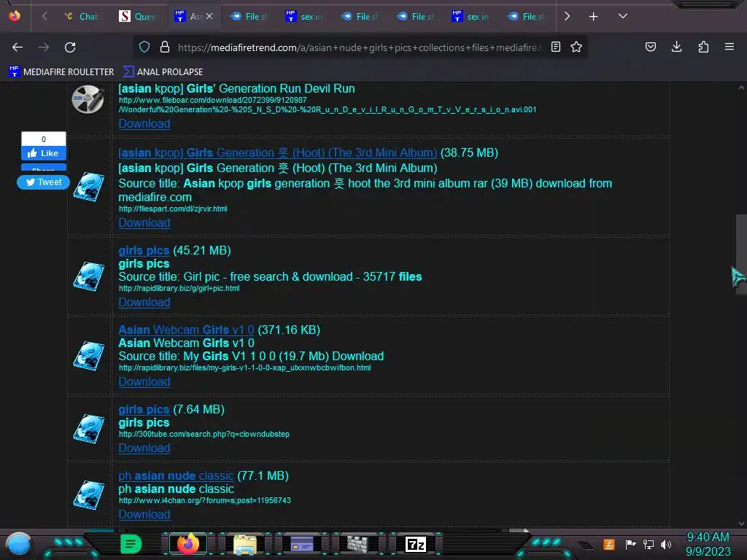The image size is (747, 560).
Task: Close the active tab with its X
Action: pos(209,17)
